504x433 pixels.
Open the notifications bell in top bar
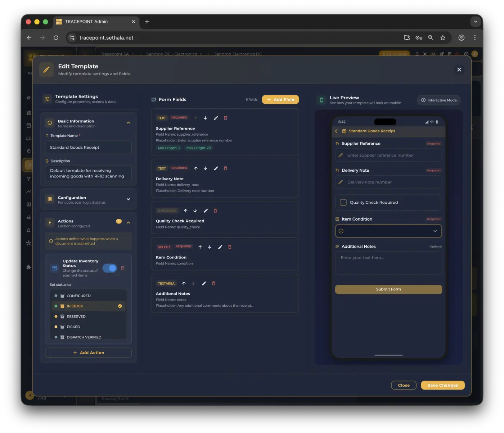417,54
